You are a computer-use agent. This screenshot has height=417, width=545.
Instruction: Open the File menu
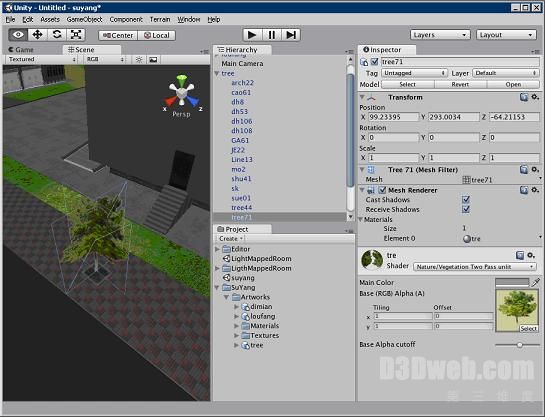coord(10,19)
